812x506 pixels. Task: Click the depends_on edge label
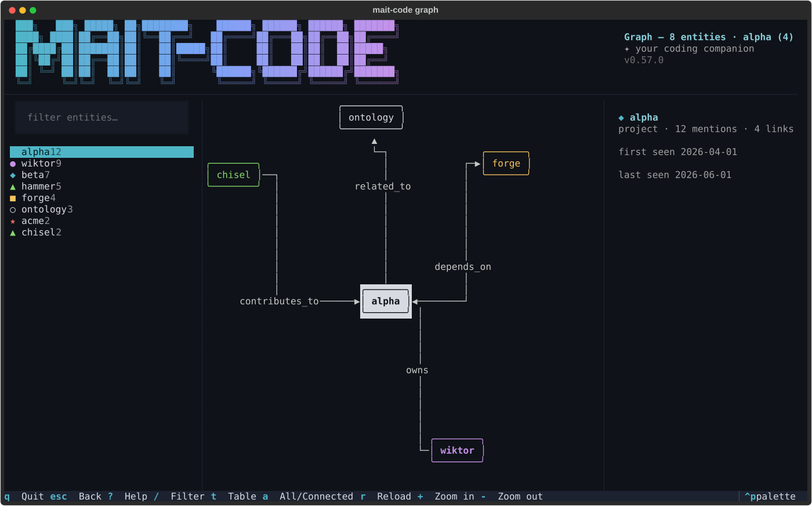tap(463, 267)
